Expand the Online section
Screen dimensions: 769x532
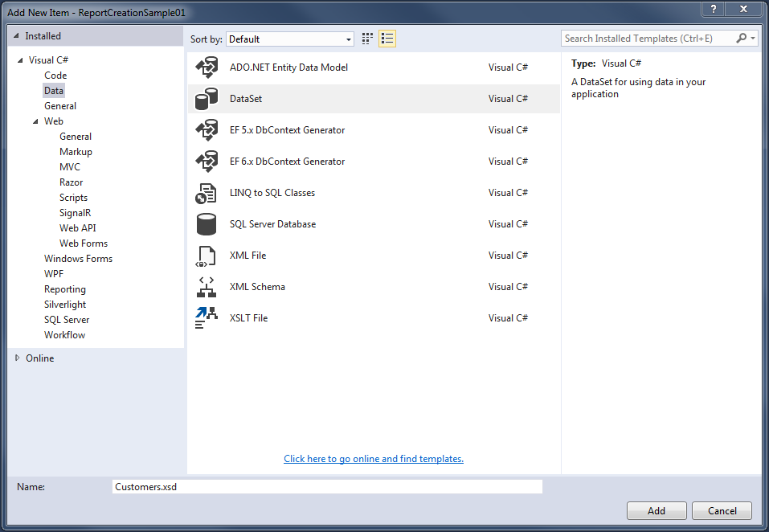17,358
